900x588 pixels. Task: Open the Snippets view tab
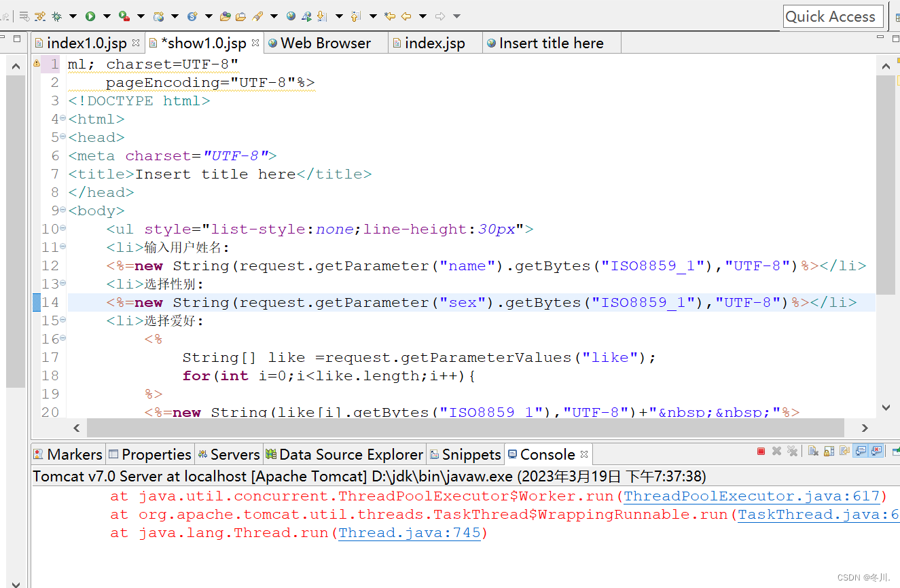click(465, 454)
